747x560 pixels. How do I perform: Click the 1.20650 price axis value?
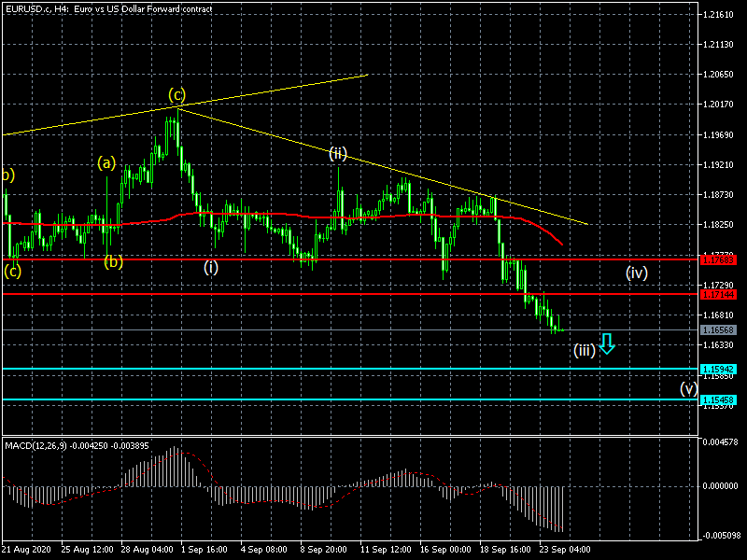718,75
